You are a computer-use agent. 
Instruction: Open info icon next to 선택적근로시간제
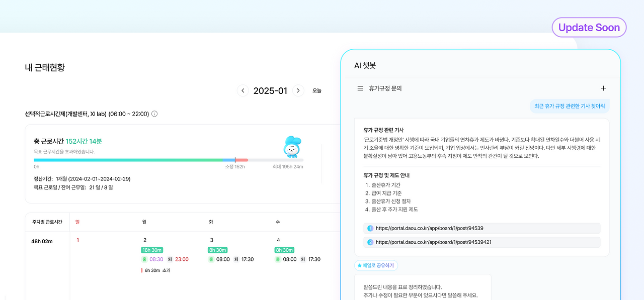click(x=154, y=114)
